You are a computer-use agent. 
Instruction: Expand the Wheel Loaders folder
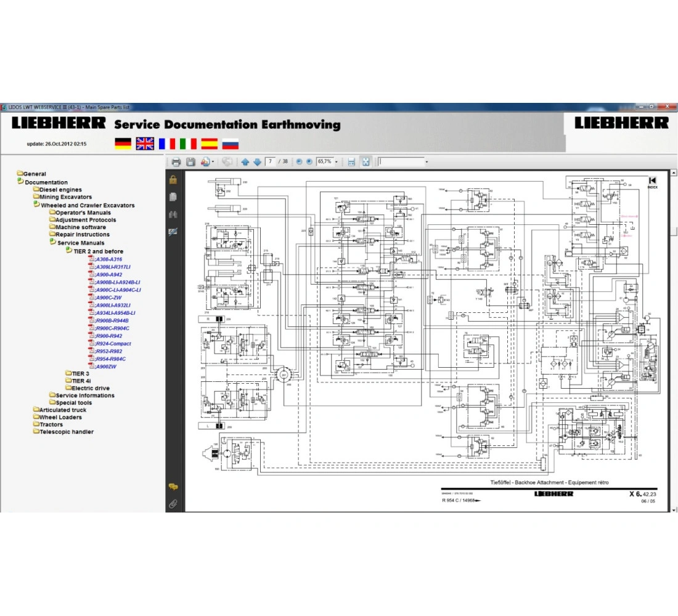coord(57,417)
